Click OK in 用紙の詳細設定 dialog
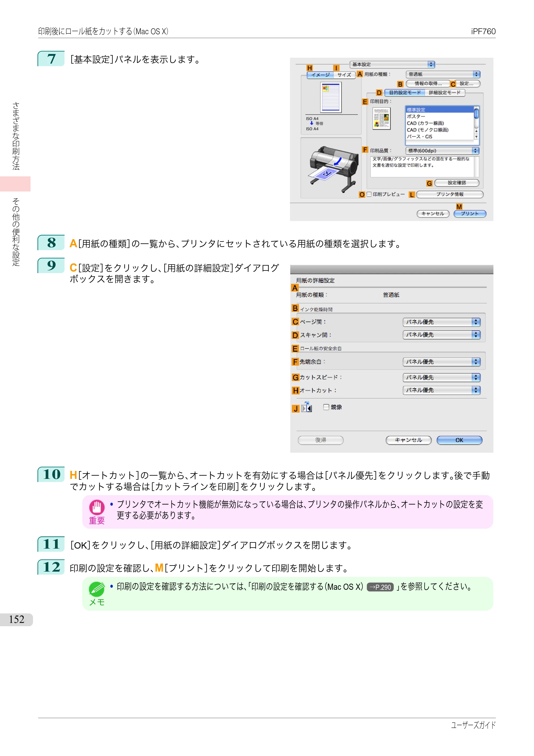The width and height of the screenshot is (534, 756). coord(459,440)
